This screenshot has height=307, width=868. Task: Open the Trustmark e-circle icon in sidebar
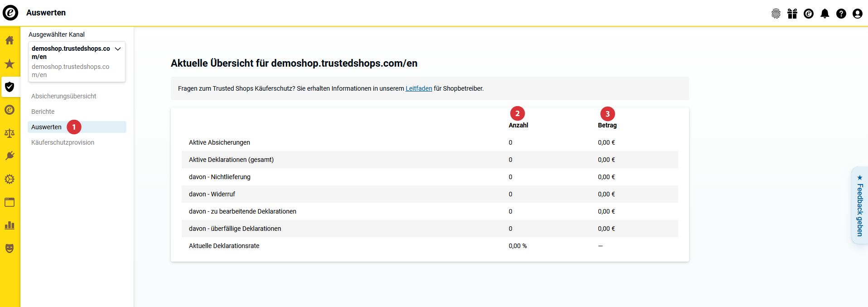point(10,110)
